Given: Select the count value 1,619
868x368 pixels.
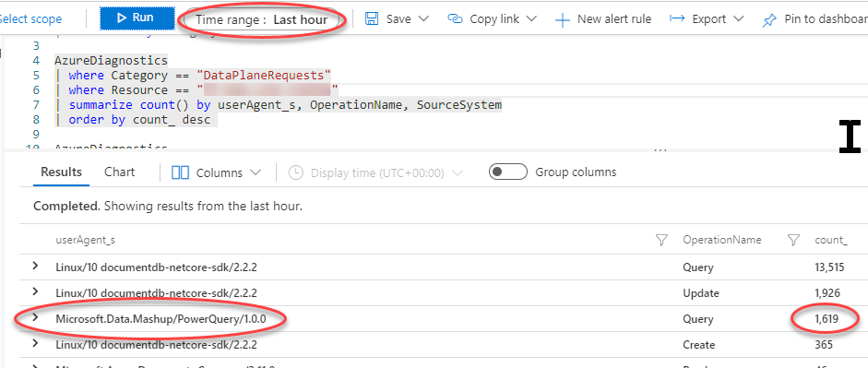Looking at the screenshot, I should pyautogui.click(x=826, y=319).
